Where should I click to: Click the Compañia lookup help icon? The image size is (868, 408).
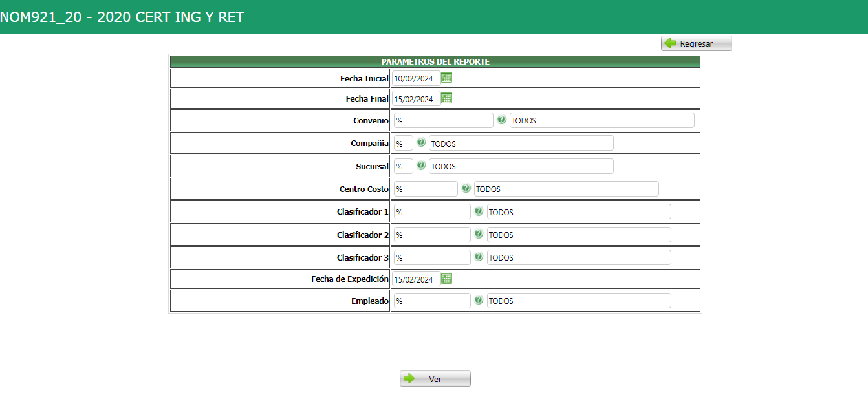(421, 142)
